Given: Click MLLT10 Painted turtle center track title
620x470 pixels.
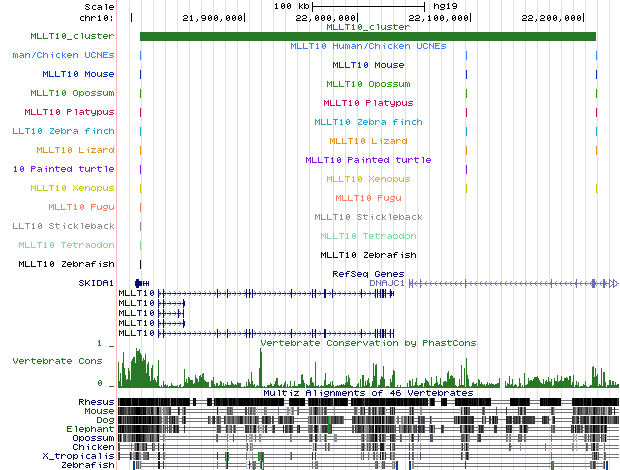Looking at the screenshot, I should (367, 160).
